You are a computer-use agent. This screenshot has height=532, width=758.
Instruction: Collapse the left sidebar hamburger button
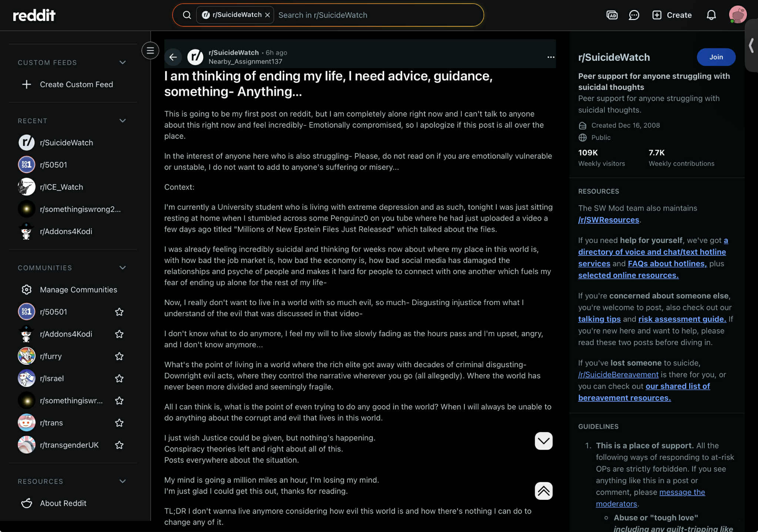pyautogui.click(x=150, y=51)
